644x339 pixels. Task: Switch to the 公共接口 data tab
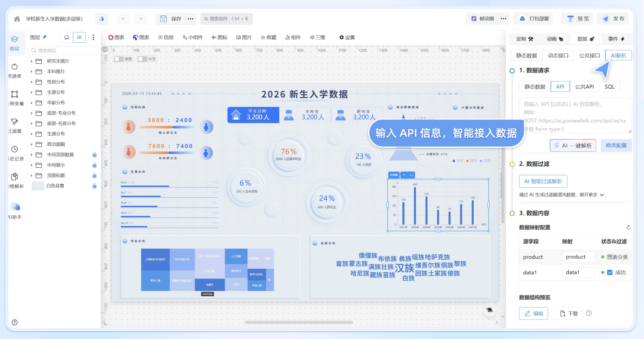click(589, 55)
